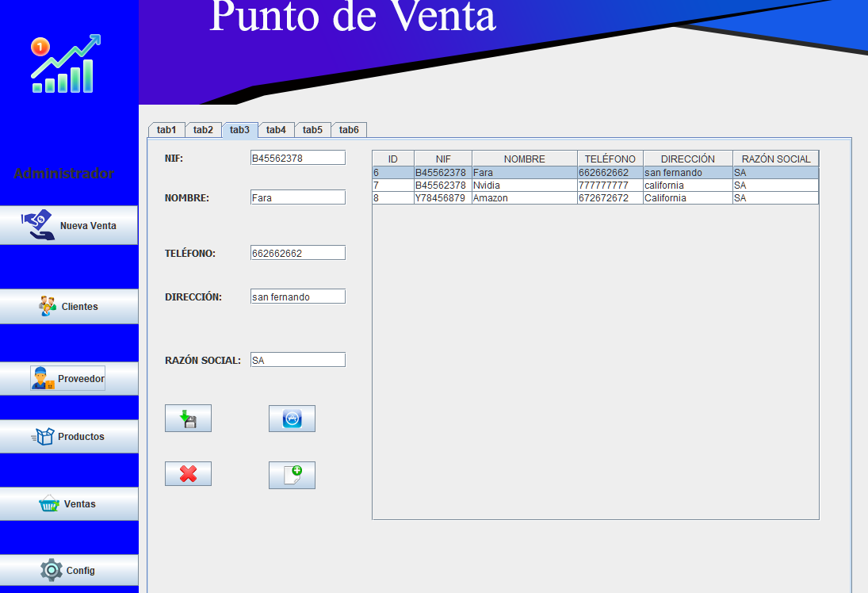This screenshot has width=868, height=593.
Task: Click the NOMBRE column header
Action: click(524, 159)
